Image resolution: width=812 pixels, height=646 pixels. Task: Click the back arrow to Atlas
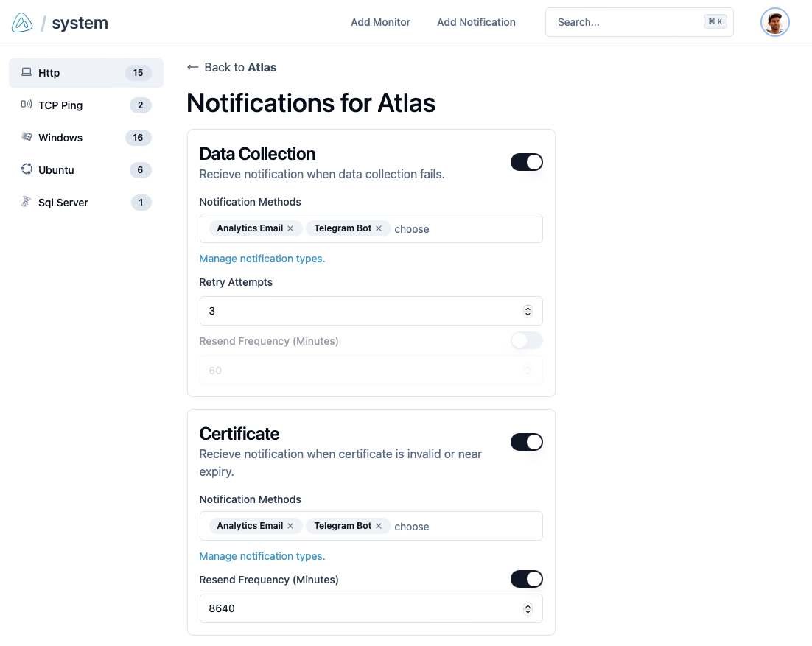tap(192, 67)
